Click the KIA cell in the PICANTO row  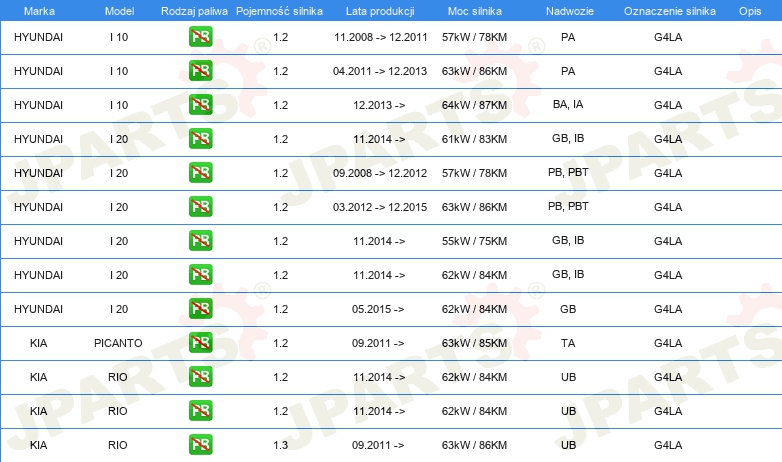(38, 343)
